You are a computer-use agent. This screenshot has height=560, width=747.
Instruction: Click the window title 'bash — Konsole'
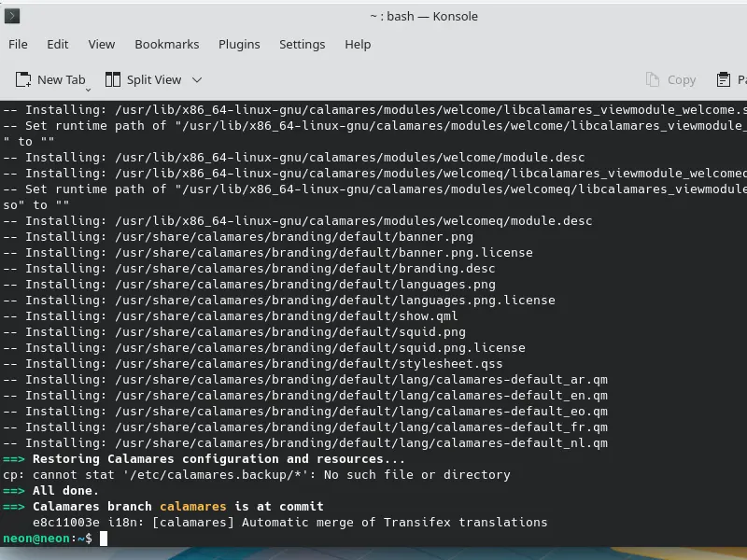pos(432,16)
